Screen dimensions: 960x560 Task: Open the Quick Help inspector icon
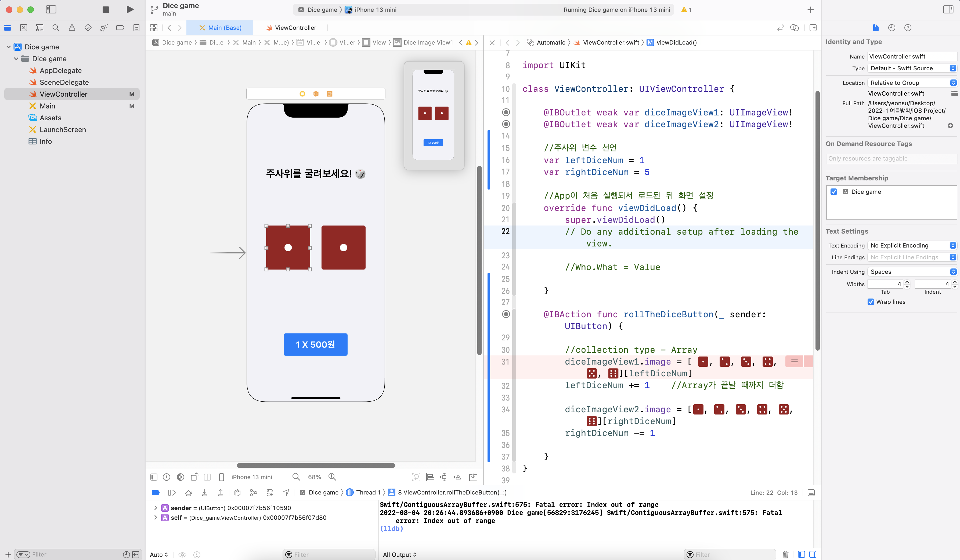[x=908, y=27]
